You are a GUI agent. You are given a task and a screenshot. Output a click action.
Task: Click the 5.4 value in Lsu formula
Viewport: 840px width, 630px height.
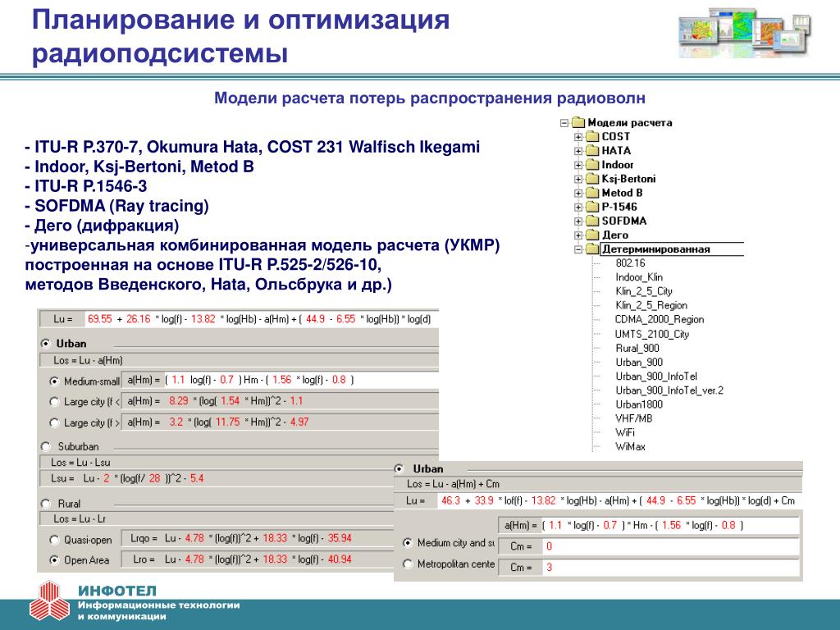(x=197, y=478)
